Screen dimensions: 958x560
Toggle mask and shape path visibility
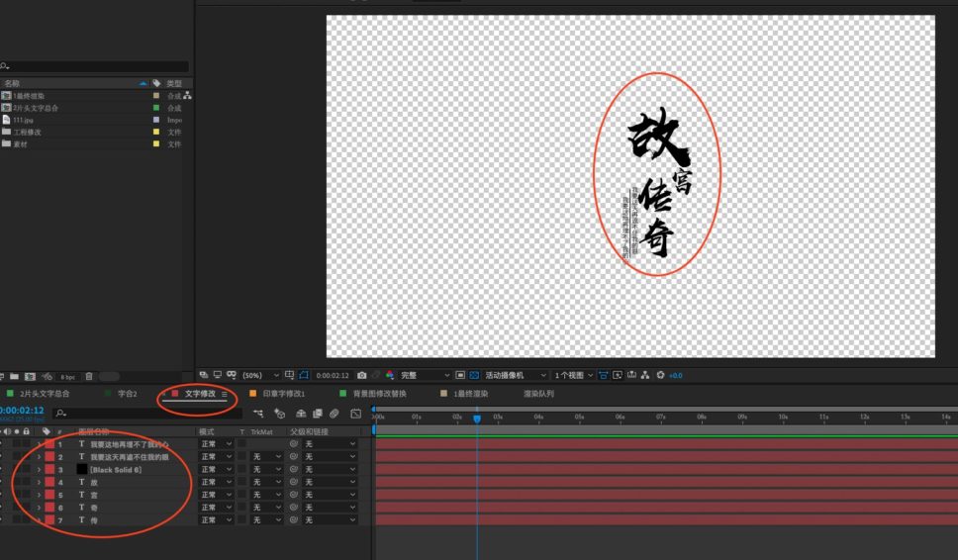[x=304, y=375]
